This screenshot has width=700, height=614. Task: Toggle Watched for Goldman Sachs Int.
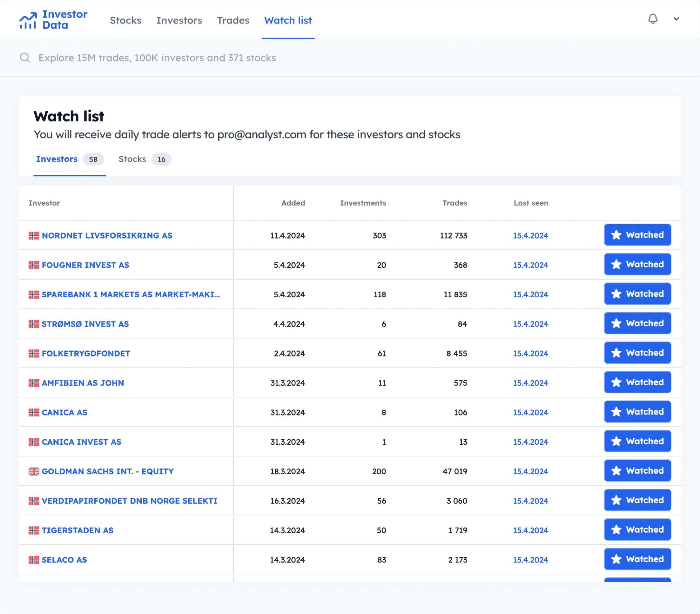[x=637, y=470]
